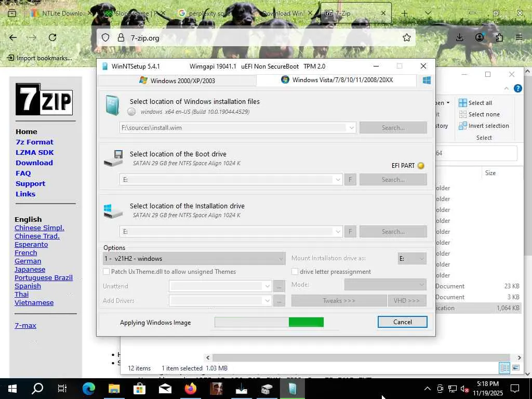Screen dimensions: 532x399
Task: Open the 7z Format sidebar link
Action: (x=34, y=142)
